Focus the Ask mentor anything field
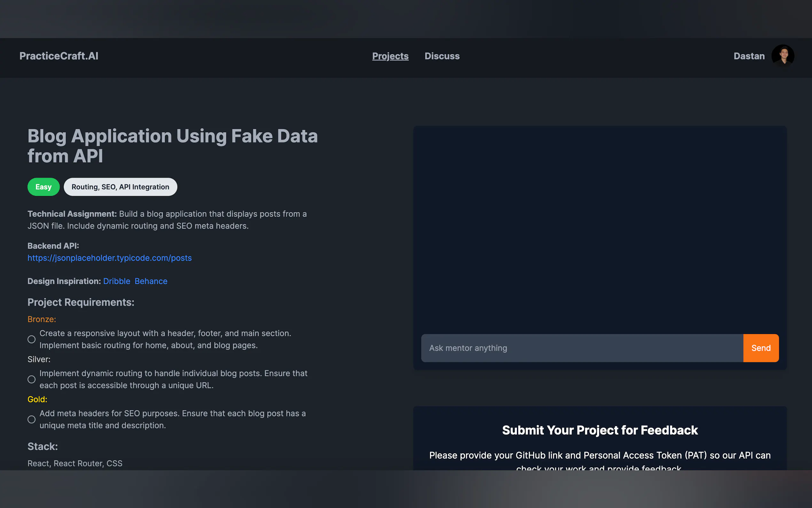Screen dimensions: 812x508 [582, 348]
